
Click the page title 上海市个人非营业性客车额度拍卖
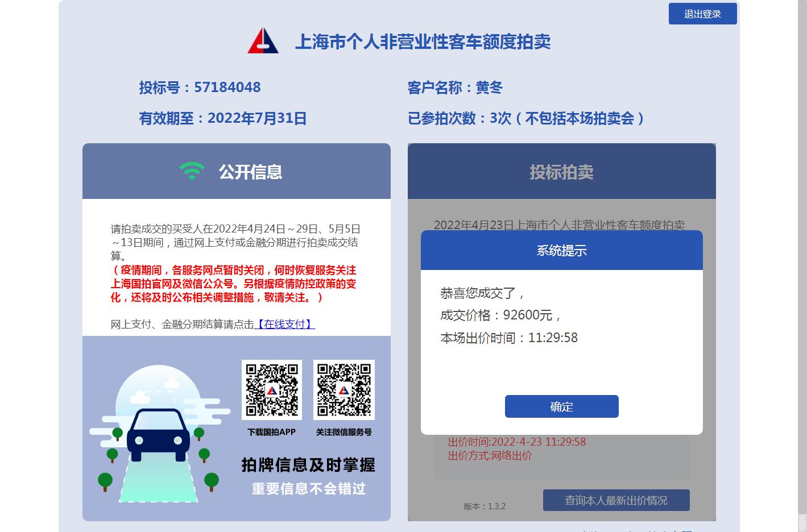tap(423, 41)
